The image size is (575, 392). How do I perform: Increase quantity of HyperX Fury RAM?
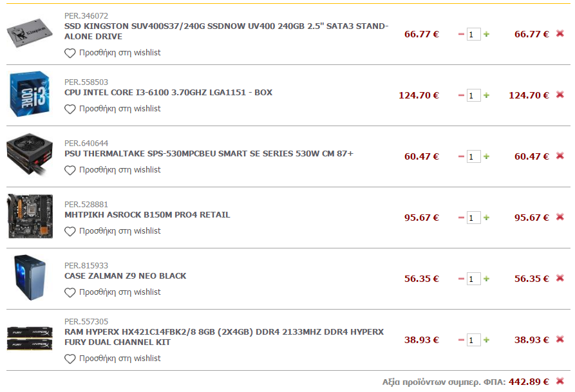click(486, 340)
